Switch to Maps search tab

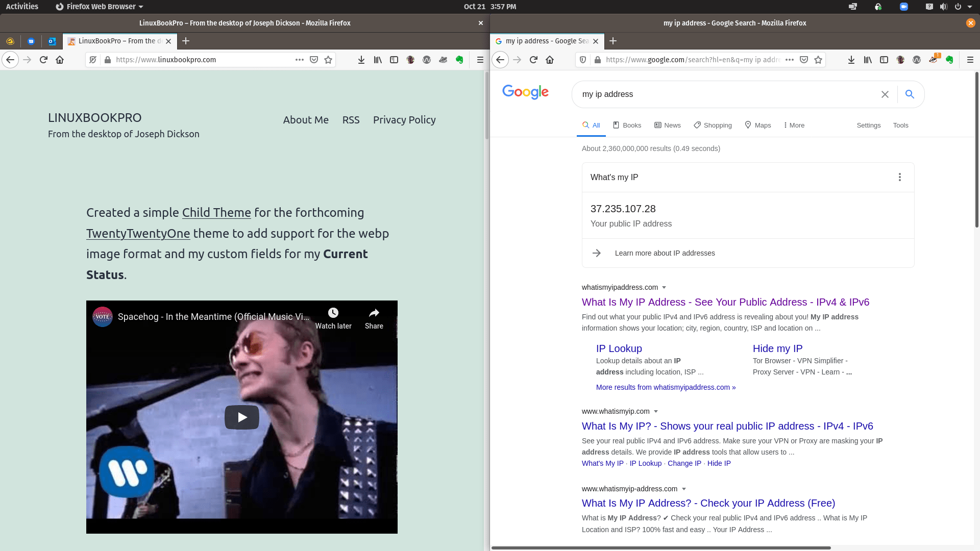tap(758, 126)
